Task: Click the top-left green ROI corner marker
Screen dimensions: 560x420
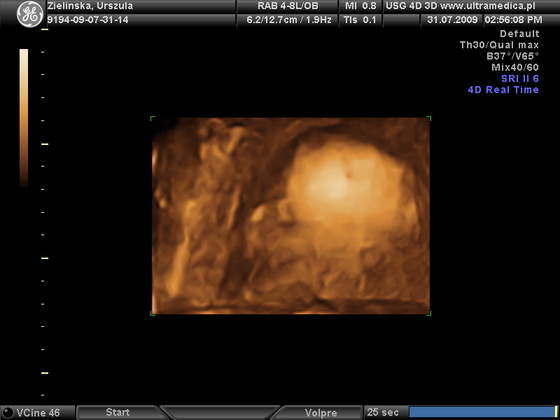Action: 153,118
